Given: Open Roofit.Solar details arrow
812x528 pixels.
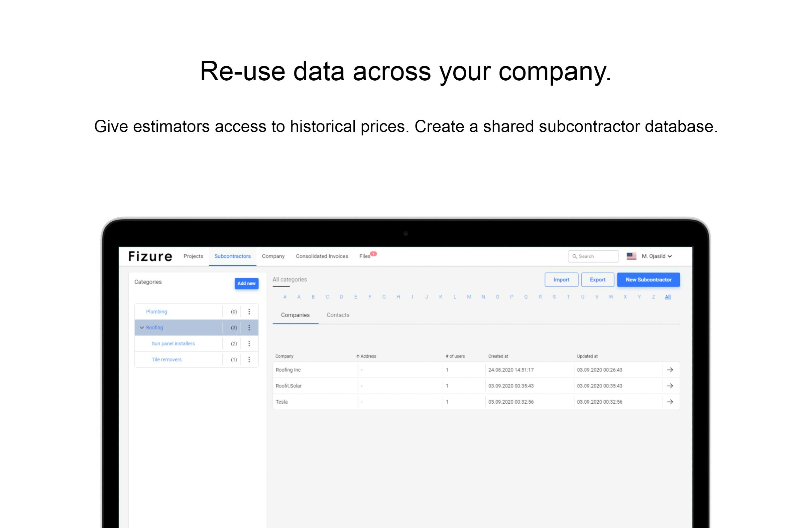Looking at the screenshot, I should tap(670, 386).
